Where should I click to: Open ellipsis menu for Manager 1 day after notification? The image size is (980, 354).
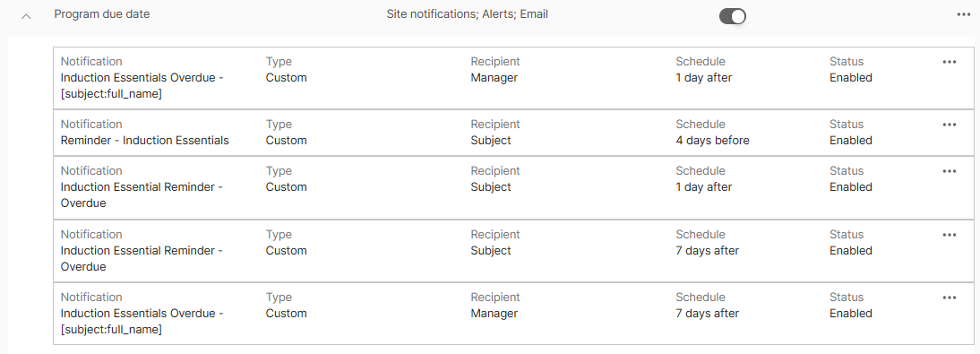point(950,62)
